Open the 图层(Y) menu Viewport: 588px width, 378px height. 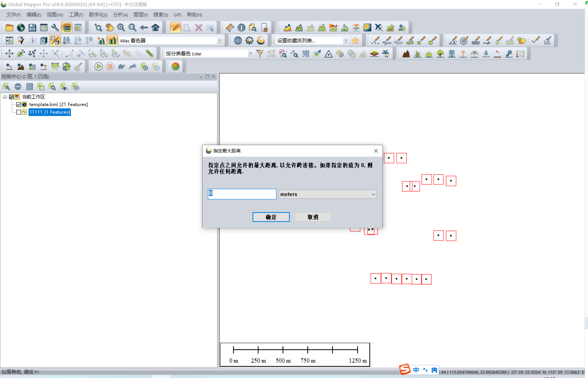point(140,15)
